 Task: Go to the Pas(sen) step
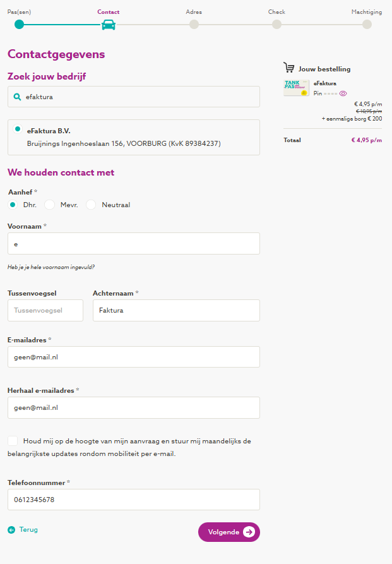click(x=19, y=25)
